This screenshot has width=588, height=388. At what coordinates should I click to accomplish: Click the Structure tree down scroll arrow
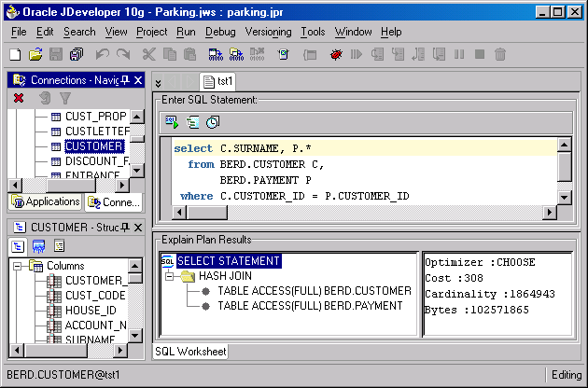134,335
